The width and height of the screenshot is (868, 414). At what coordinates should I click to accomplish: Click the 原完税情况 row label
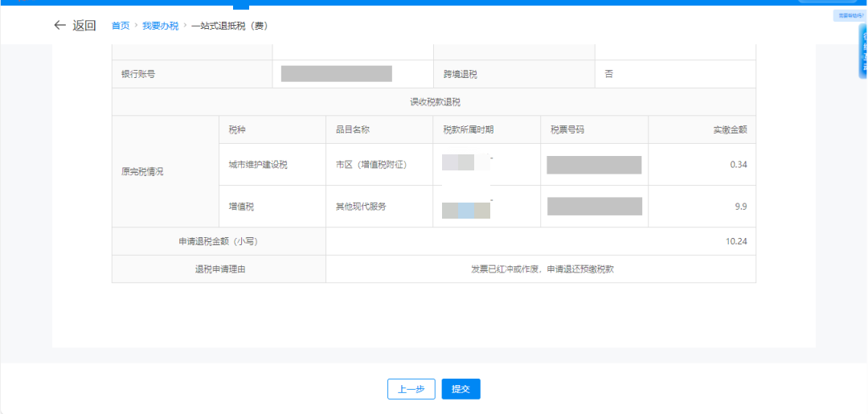coord(166,171)
